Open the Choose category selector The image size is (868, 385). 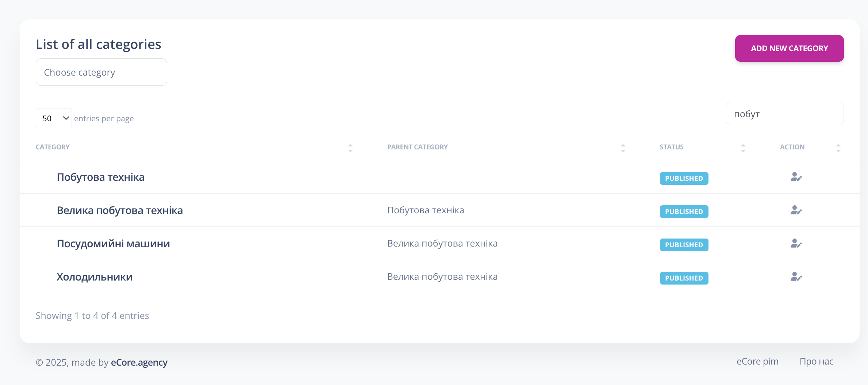point(101,72)
